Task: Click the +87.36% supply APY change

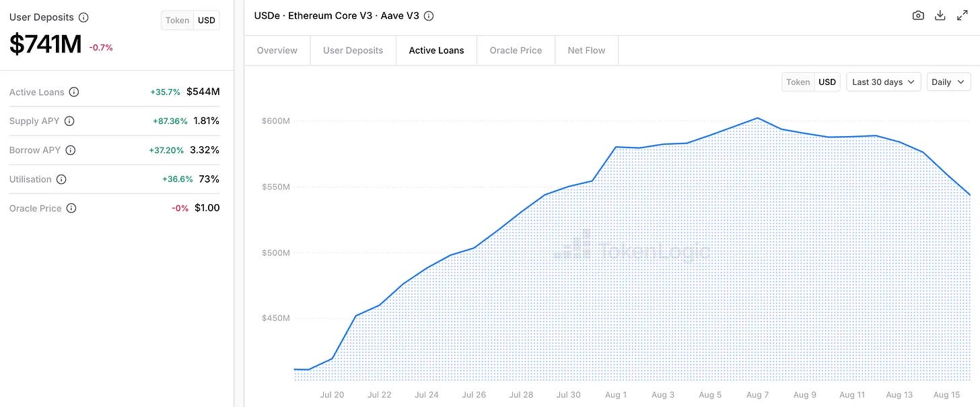Action: coord(170,121)
